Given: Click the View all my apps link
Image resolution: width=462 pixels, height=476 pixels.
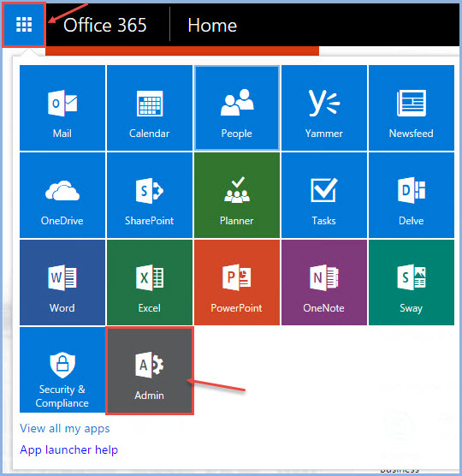Looking at the screenshot, I should (x=65, y=428).
